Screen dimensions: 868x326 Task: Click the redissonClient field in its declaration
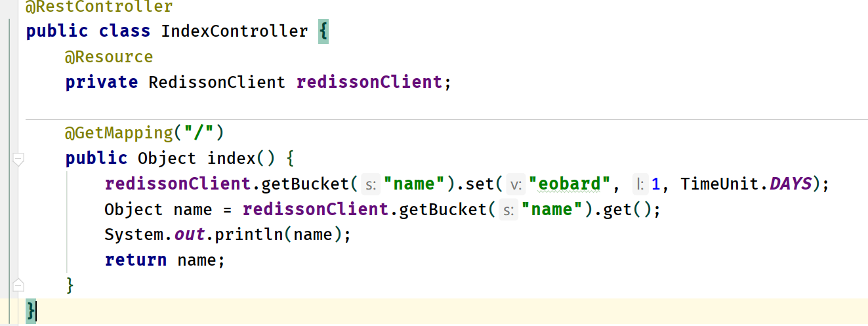click(369, 83)
